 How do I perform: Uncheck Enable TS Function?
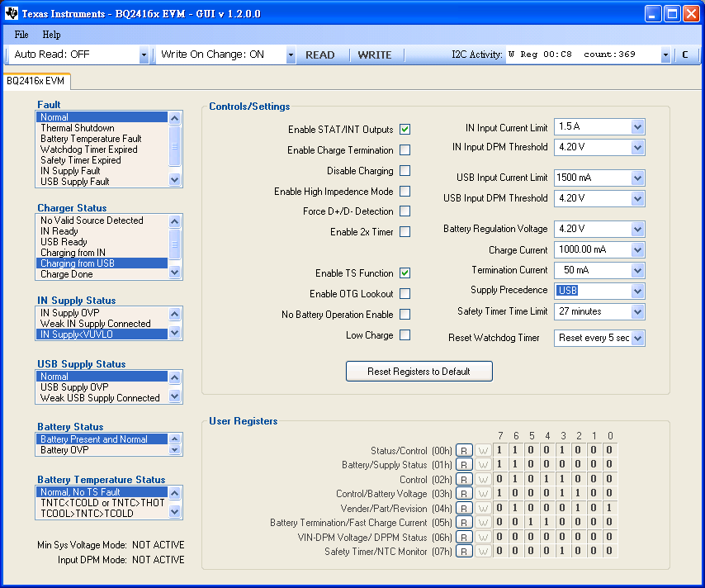(x=405, y=273)
